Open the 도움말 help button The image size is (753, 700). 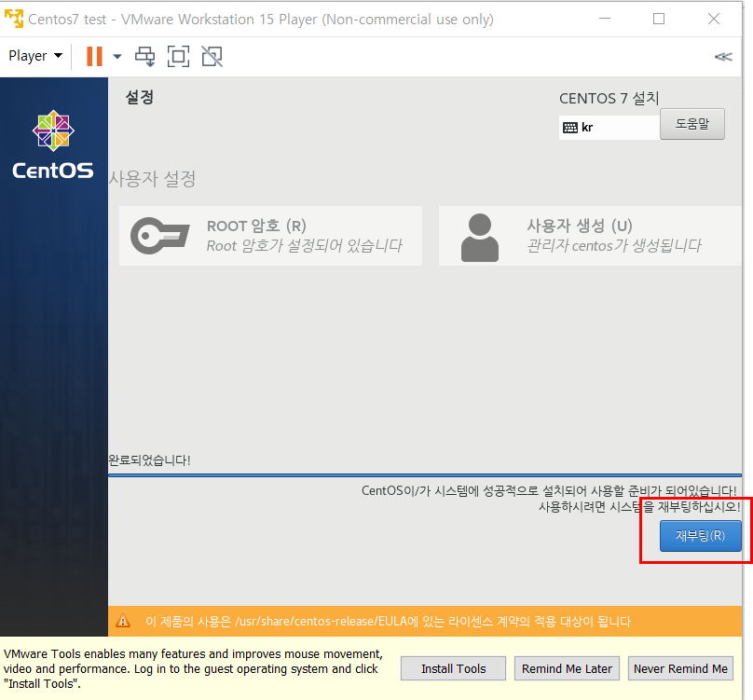(x=692, y=124)
